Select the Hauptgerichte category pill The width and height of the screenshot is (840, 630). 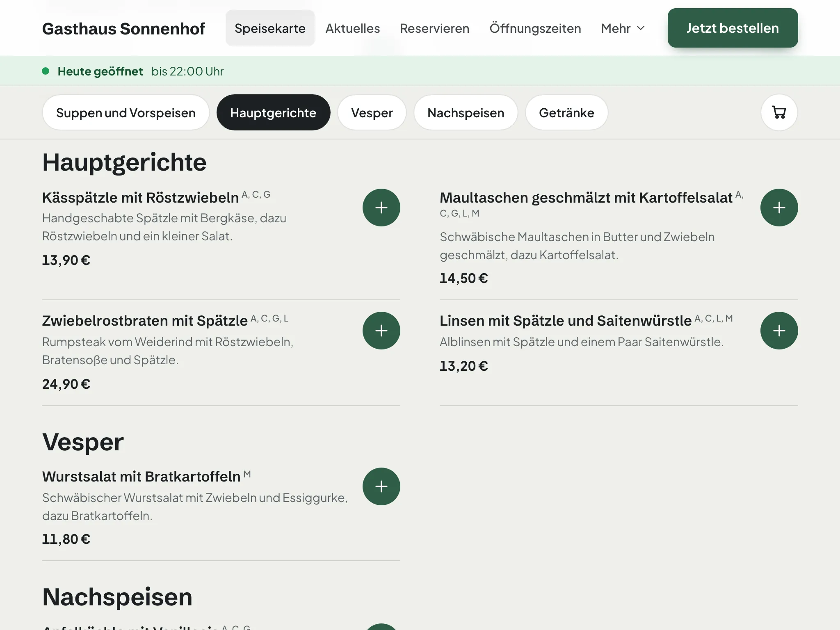273,113
